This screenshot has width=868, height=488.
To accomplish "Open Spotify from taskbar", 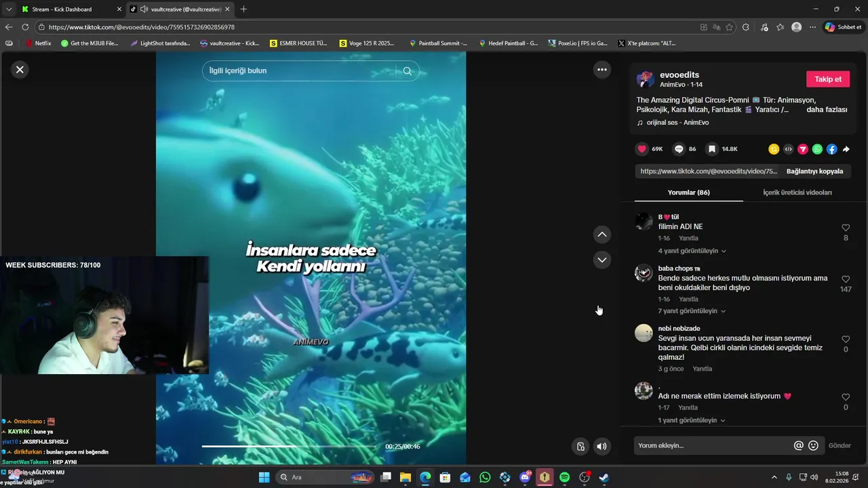I will point(564,477).
